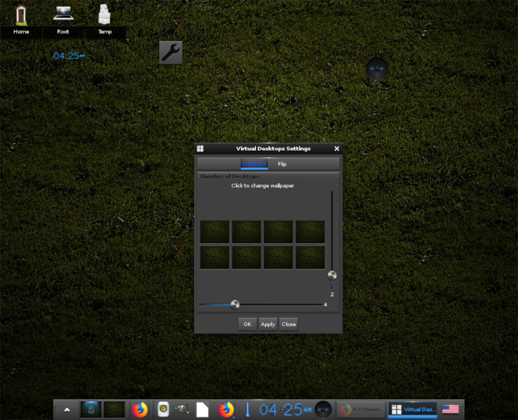
Task: Adjust the horizontal desktops count slider
Action: coord(235,304)
